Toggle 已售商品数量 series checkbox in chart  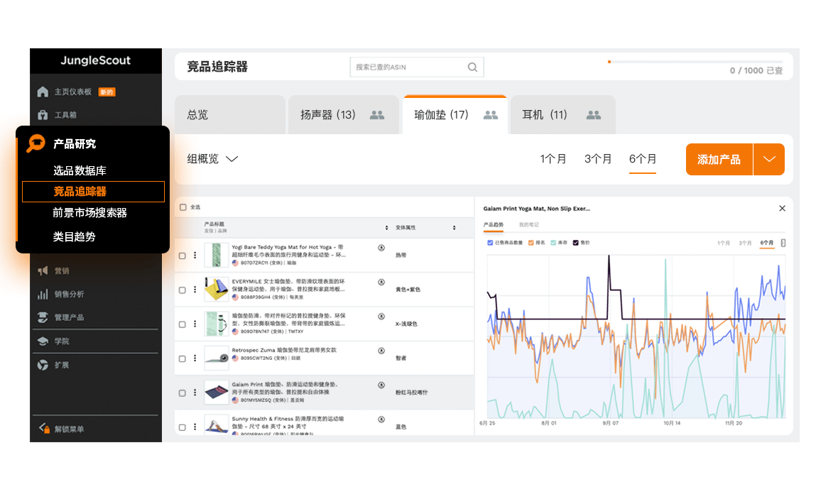[490, 243]
